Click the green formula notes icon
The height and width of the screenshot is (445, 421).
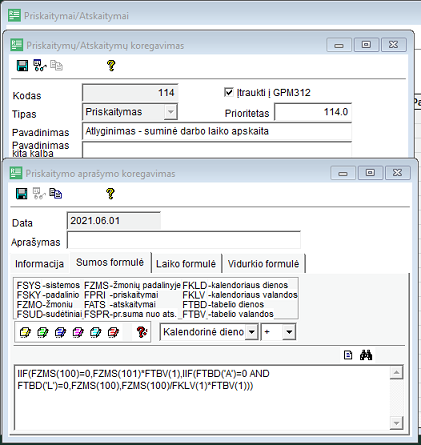click(x=43, y=332)
